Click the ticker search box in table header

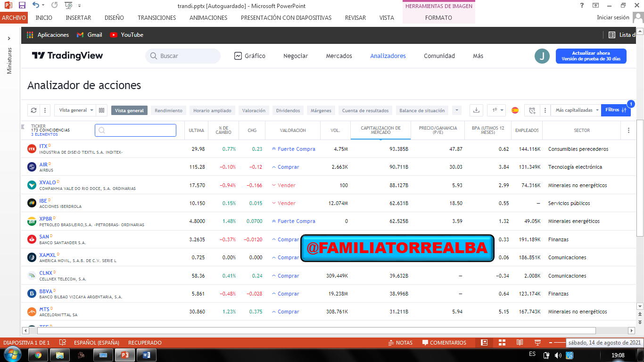[135, 130]
